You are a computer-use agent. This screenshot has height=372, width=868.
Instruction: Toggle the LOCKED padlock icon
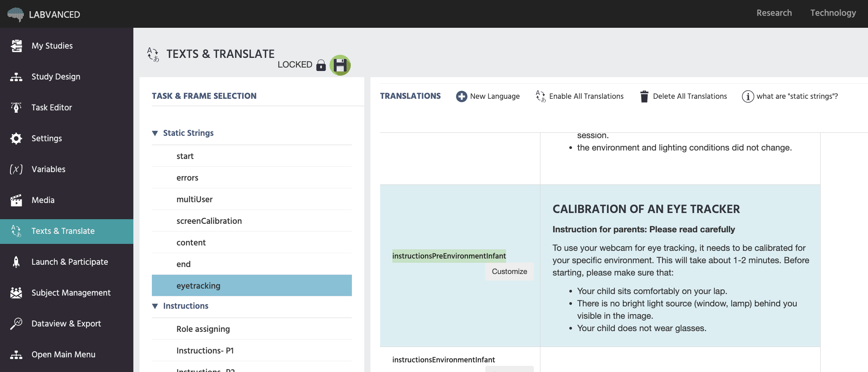coord(321,65)
